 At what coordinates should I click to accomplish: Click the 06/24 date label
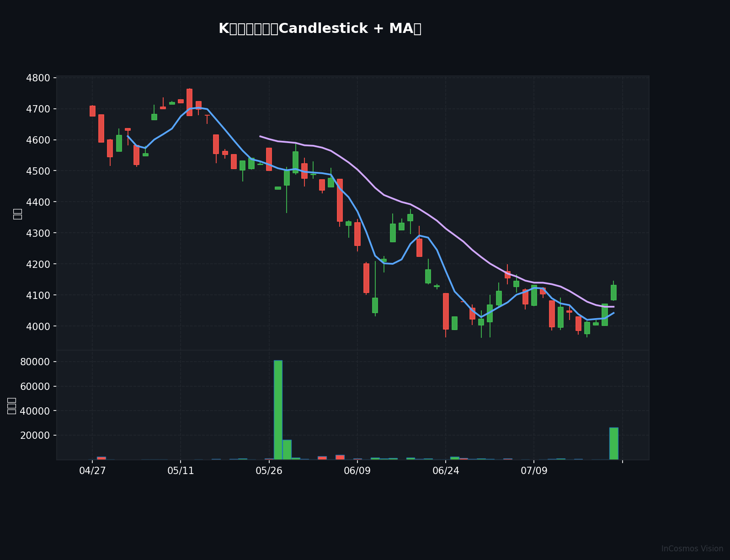(446, 471)
